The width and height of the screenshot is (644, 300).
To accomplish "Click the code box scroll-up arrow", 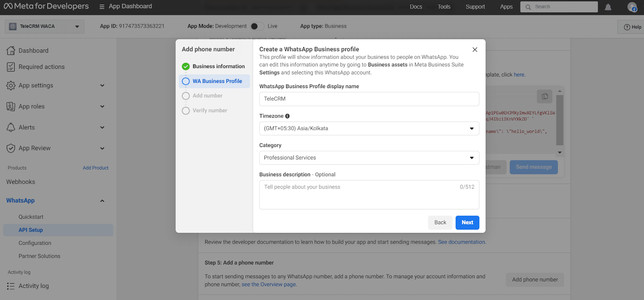I will 559,91.
